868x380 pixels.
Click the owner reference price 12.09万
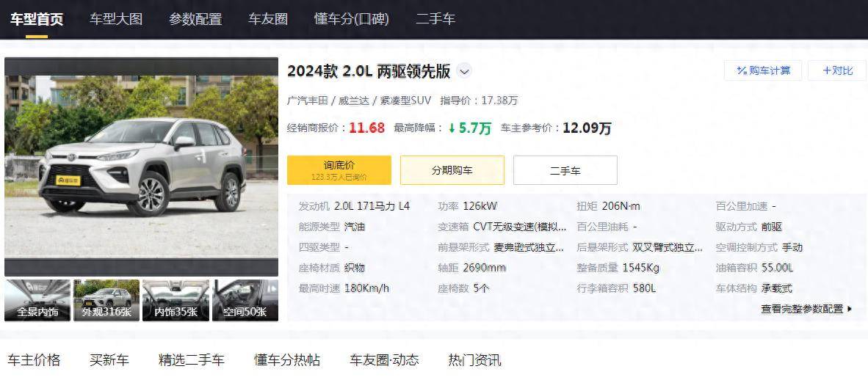(x=587, y=128)
